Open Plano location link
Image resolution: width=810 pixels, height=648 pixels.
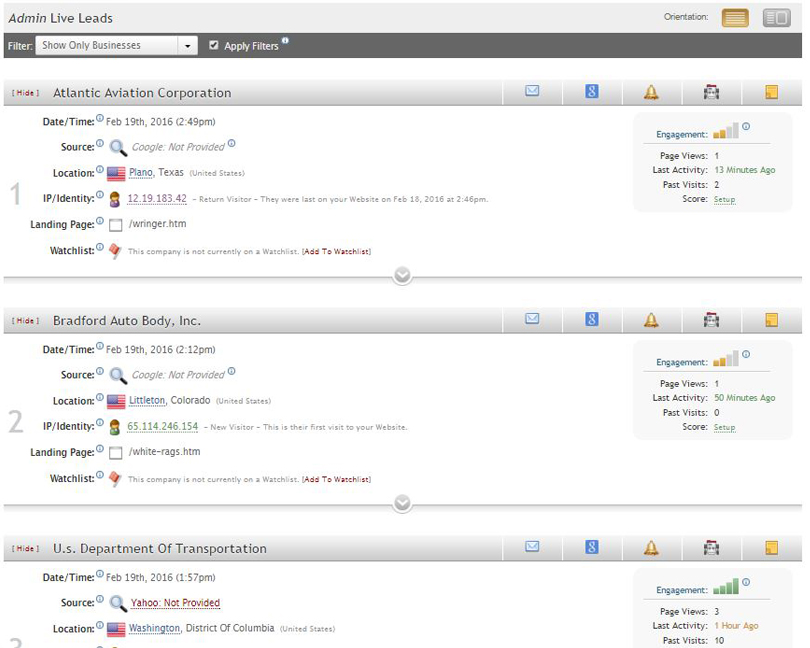141,173
